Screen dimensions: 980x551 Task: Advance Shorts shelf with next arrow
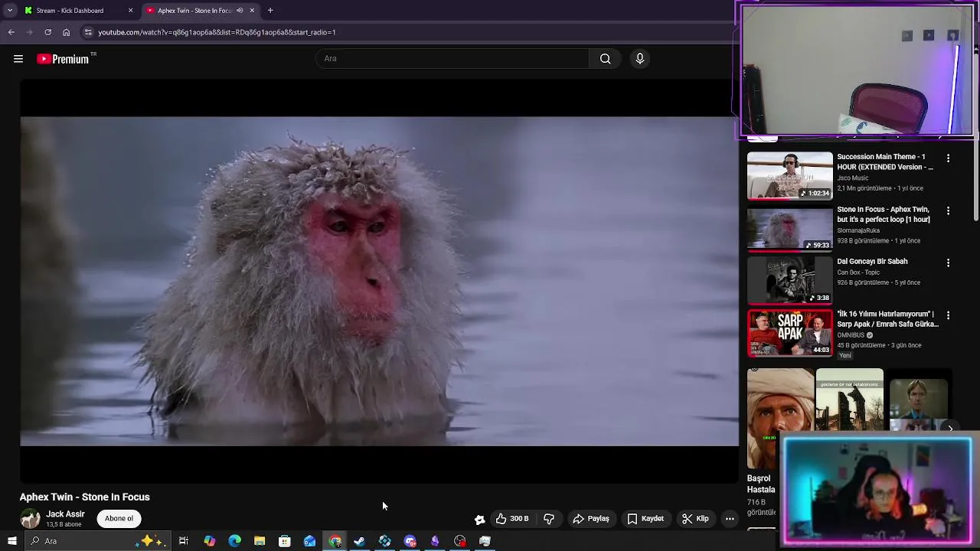point(950,429)
